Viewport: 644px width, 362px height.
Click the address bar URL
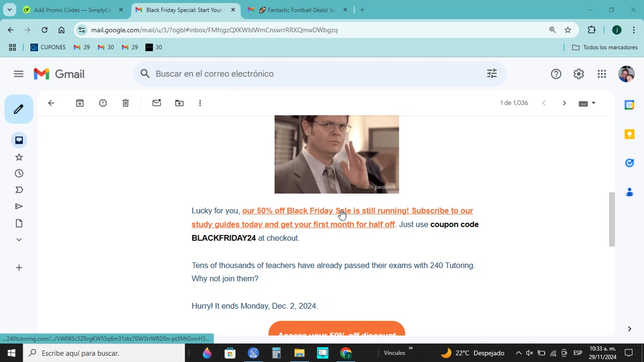click(x=214, y=30)
